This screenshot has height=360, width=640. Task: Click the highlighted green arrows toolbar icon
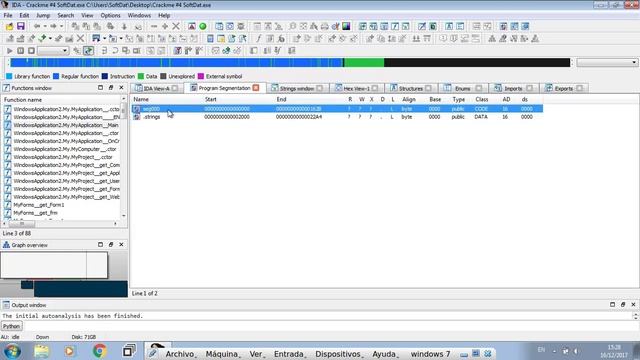point(89,51)
